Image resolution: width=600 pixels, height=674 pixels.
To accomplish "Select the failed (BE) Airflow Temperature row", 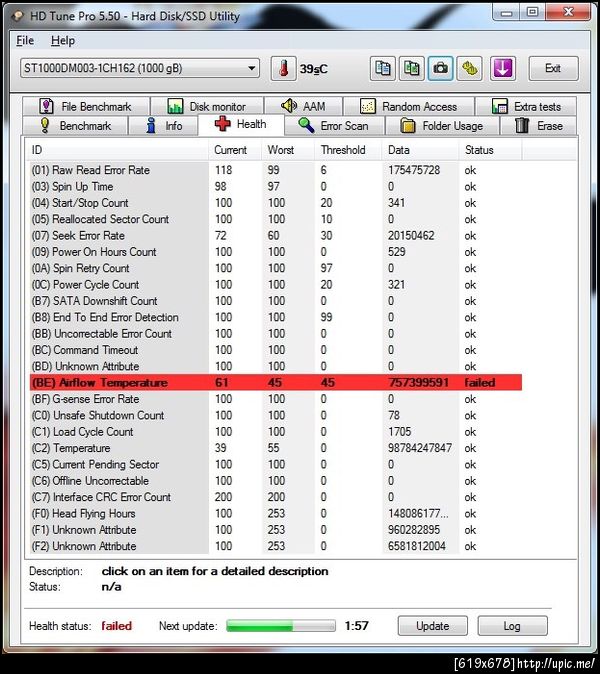I will [x=276, y=383].
